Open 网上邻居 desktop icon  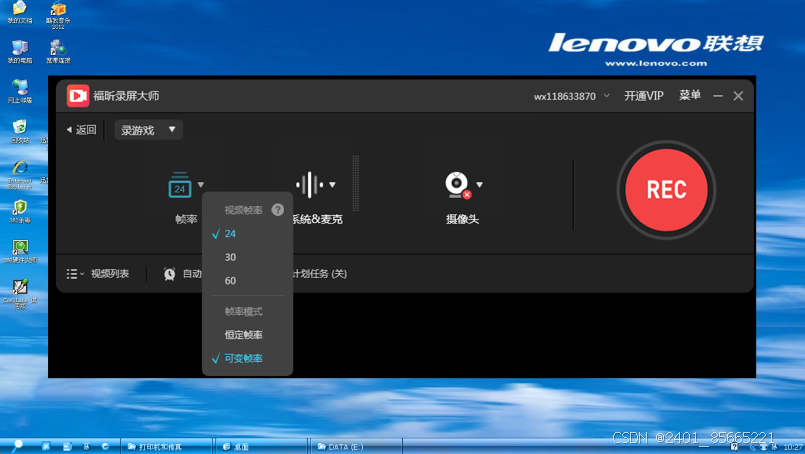pyautogui.click(x=20, y=91)
